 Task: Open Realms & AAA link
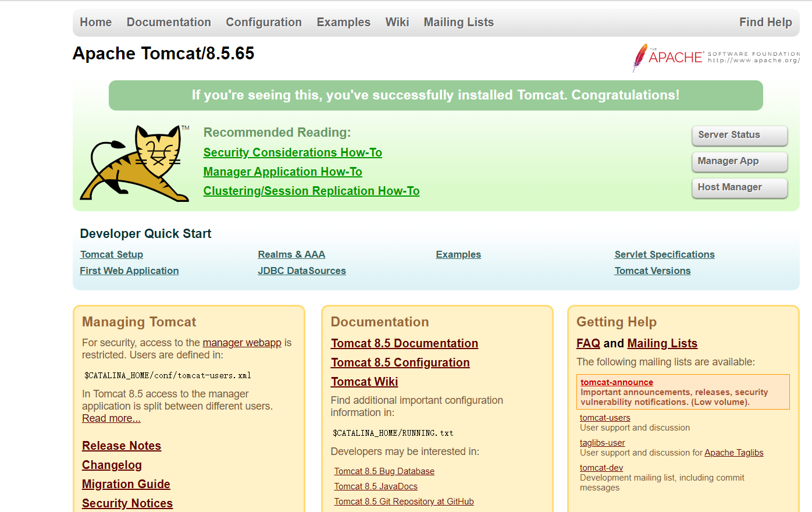[x=291, y=254]
